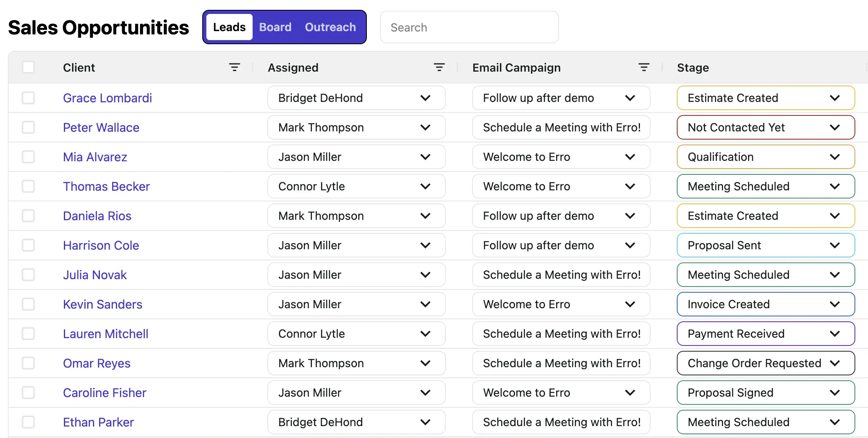The height and width of the screenshot is (438, 868).
Task: Tick the select-all checkbox in the header
Action: point(28,67)
